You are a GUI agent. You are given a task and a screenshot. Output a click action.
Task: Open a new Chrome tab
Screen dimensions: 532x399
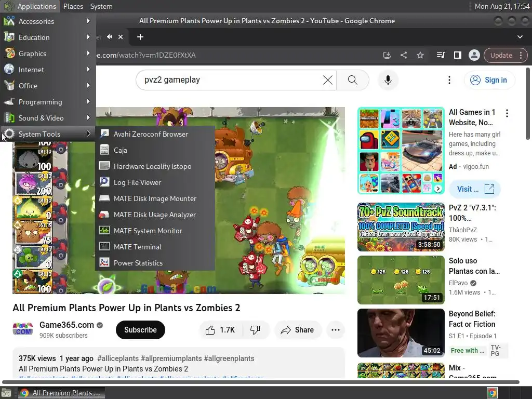point(140,37)
